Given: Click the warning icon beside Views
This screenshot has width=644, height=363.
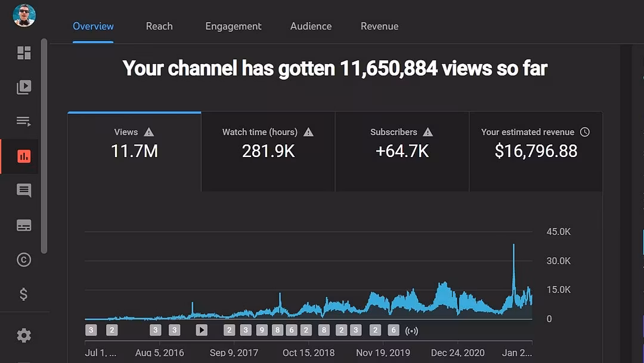Looking at the screenshot, I should pyautogui.click(x=149, y=132).
